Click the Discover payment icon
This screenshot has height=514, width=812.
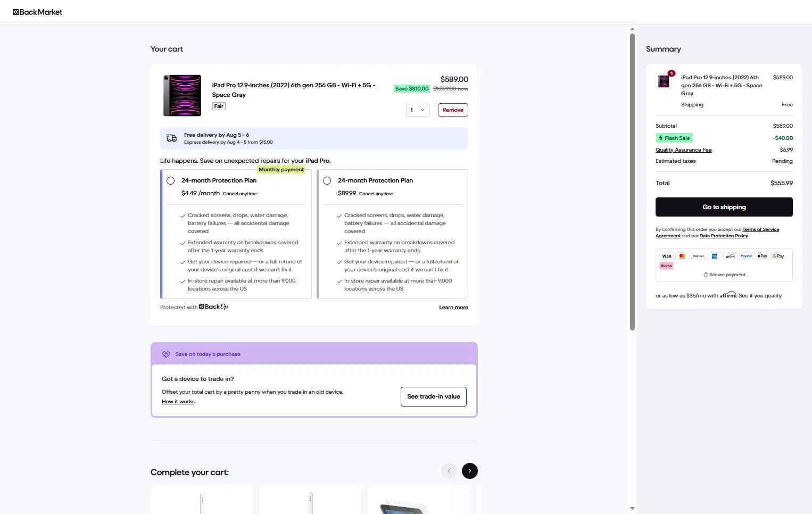(698, 256)
